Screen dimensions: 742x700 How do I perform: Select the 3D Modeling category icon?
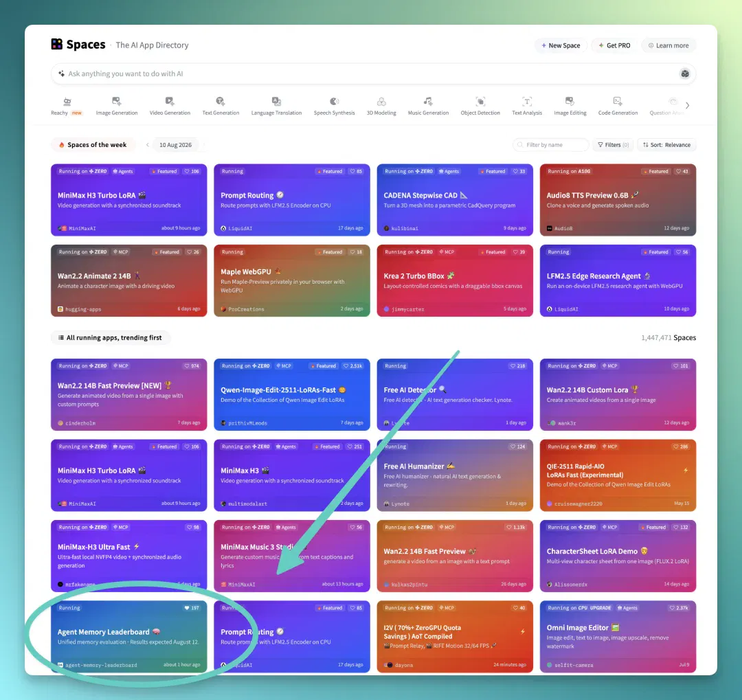pyautogui.click(x=381, y=101)
